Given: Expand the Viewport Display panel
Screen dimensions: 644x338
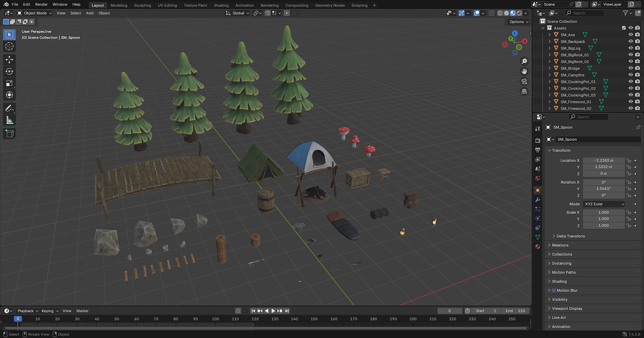Looking at the screenshot, I should click(x=593, y=308).
